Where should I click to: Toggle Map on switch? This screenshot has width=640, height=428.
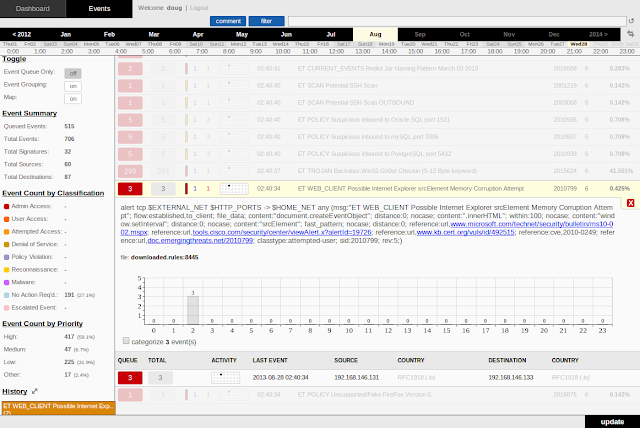tap(73, 99)
